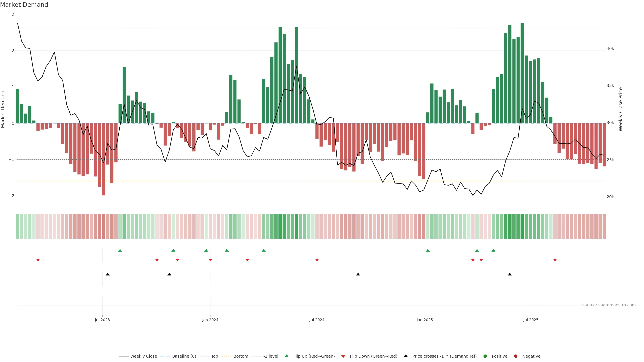The image size is (644, 362).
Task: Click the first green flip-up triangle marker
Action: coord(120,250)
